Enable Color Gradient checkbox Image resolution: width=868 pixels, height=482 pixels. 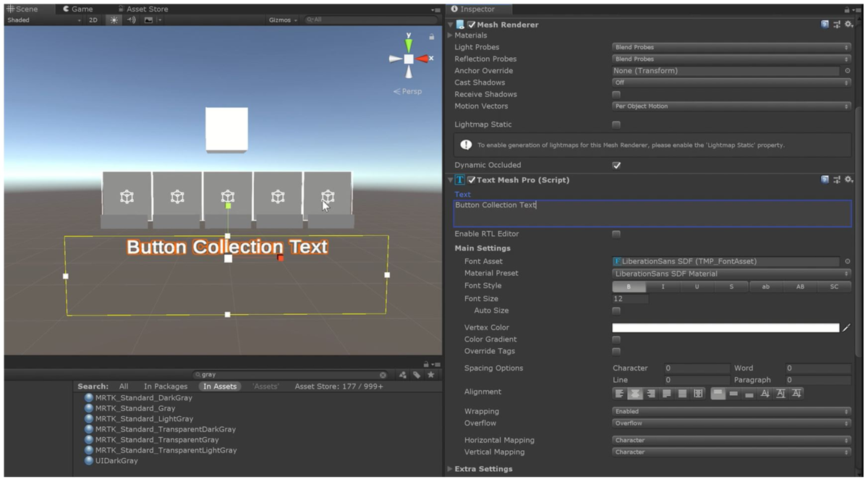click(616, 339)
